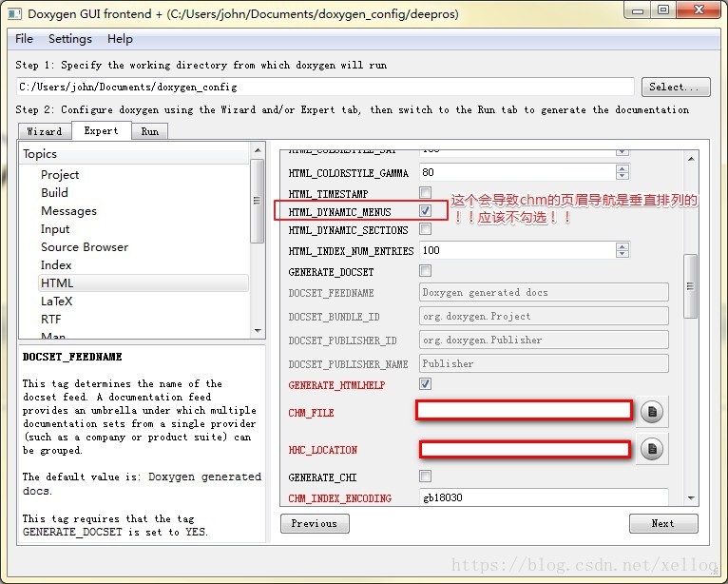This screenshot has width=728, height=584.
Task: Click the GENERATE_HTMLHELP label
Action: click(x=336, y=385)
